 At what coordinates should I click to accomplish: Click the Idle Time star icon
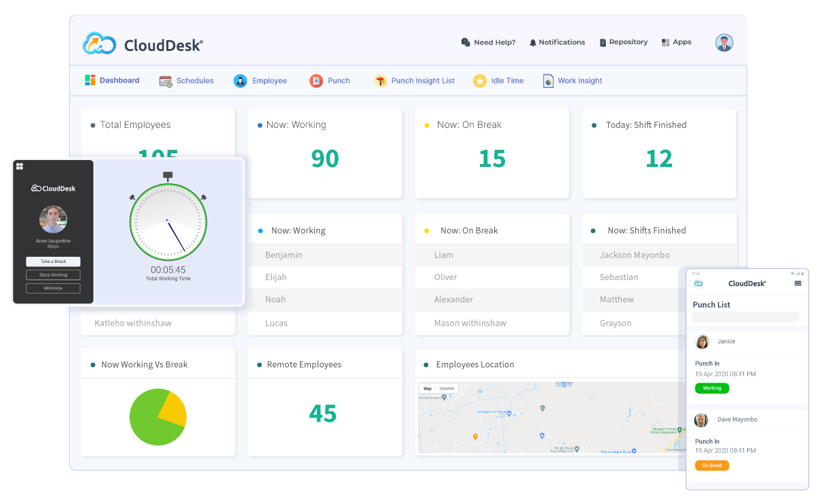coord(480,81)
